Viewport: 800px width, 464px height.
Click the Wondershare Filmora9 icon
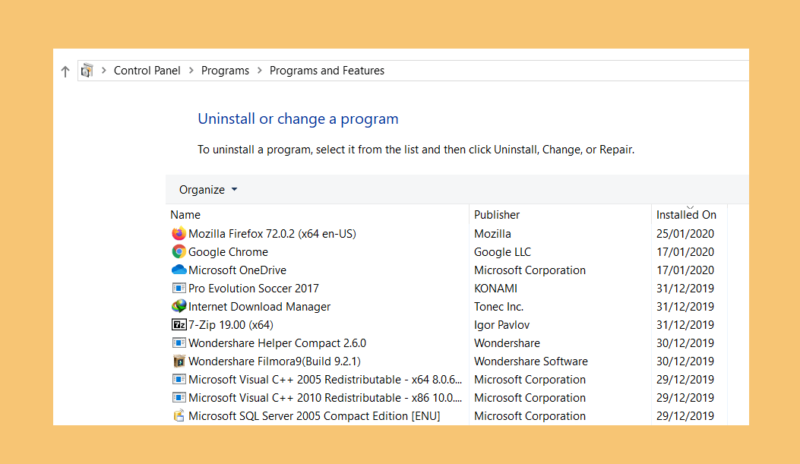[x=179, y=361]
